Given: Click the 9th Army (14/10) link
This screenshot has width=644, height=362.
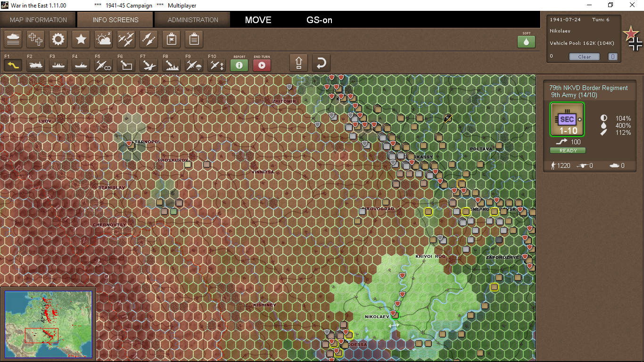Looking at the screenshot, I should coord(574,95).
